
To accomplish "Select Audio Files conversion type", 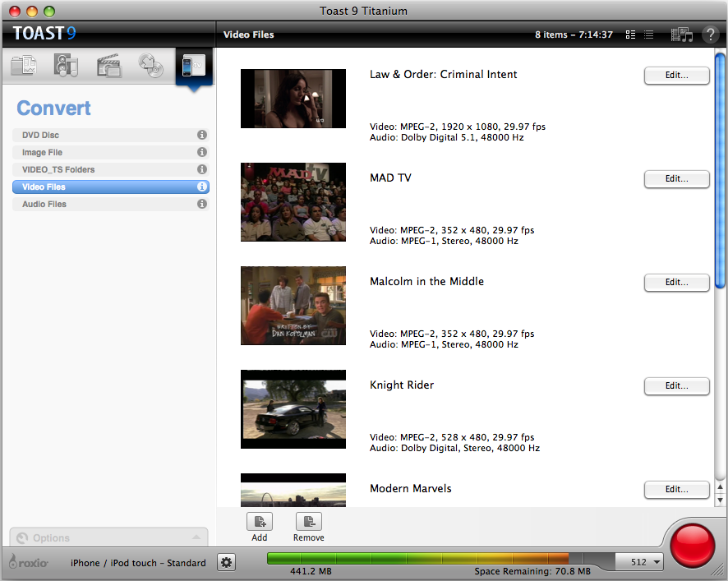I will click(x=110, y=204).
